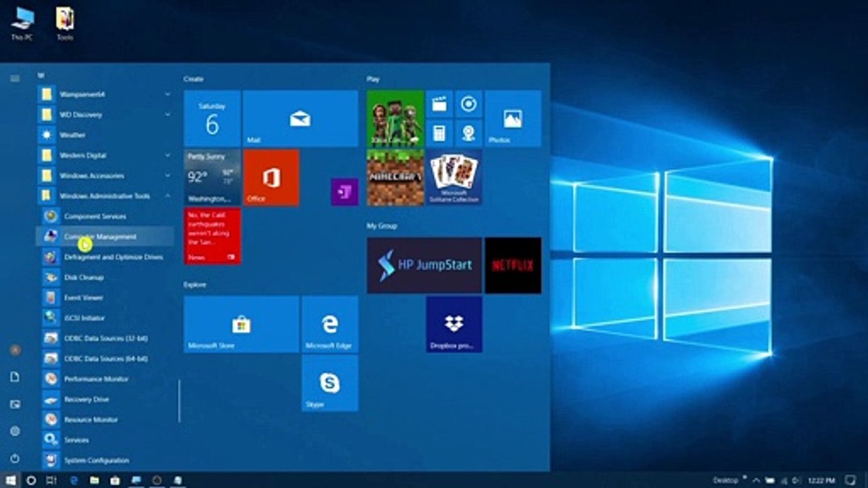This screenshot has height=488, width=868.
Task: Click the Windows Start button
Action: [x=11, y=480]
